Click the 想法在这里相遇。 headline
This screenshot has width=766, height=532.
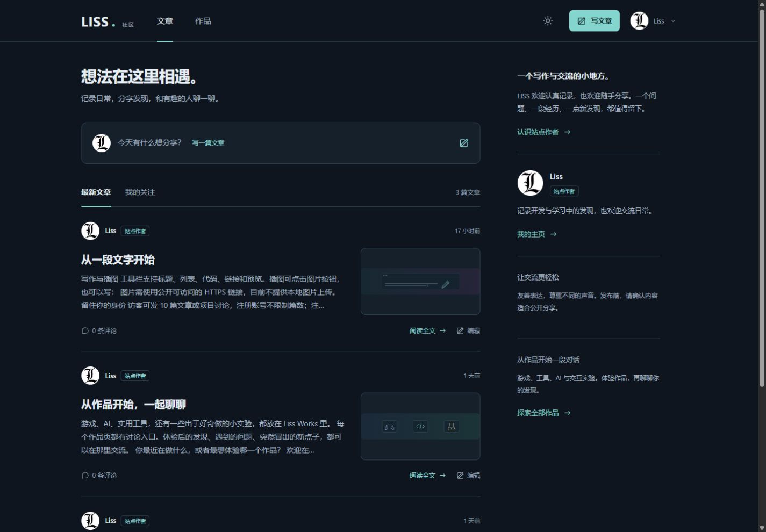pyautogui.click(x=141, y=77)
